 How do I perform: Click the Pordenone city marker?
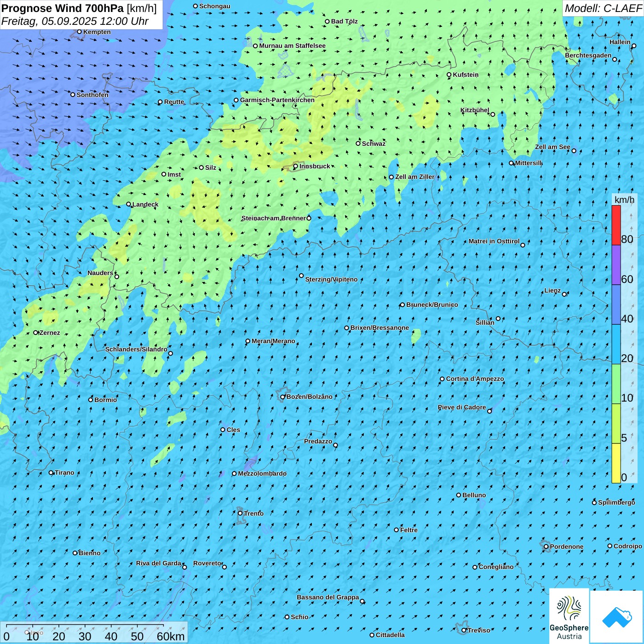tap(546, 547)
